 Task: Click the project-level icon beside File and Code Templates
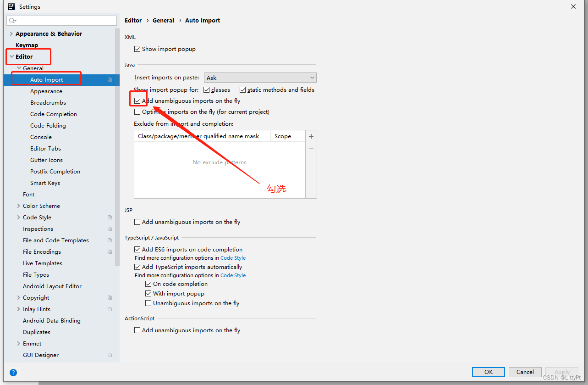pyautogui.click(x=110, y=240)
